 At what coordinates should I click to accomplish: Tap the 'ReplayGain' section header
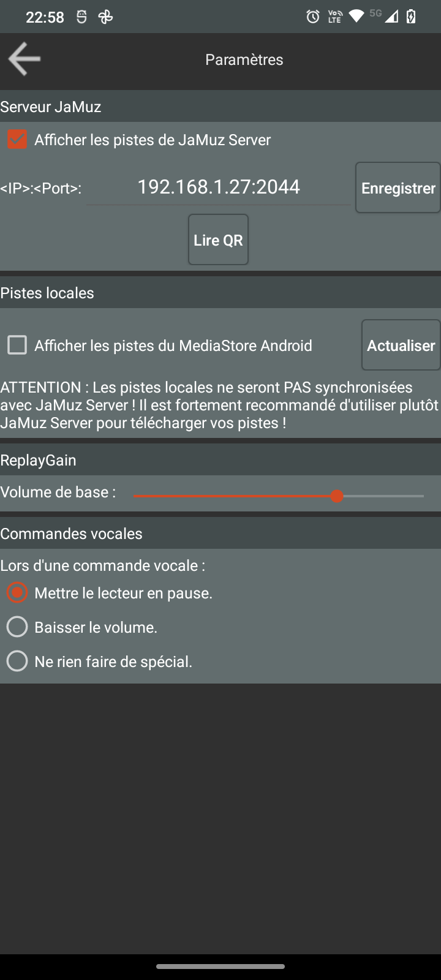38,460
